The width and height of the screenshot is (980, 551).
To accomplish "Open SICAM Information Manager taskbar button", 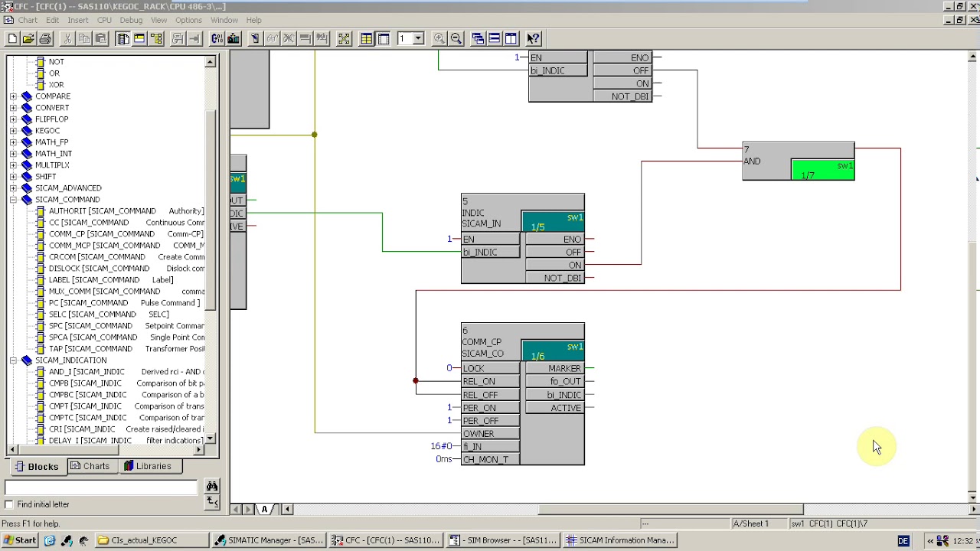I will pos(620,540).
